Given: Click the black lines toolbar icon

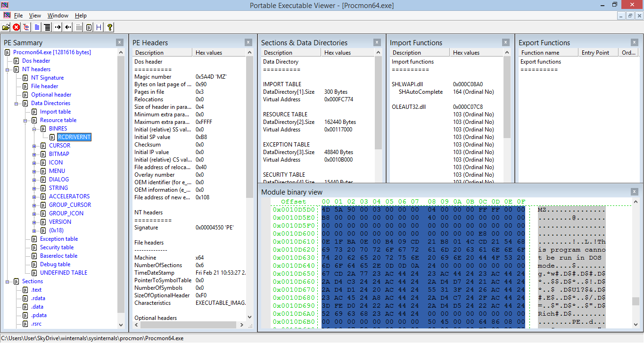Looking at the screenshot, I should (x=47, y=27).
